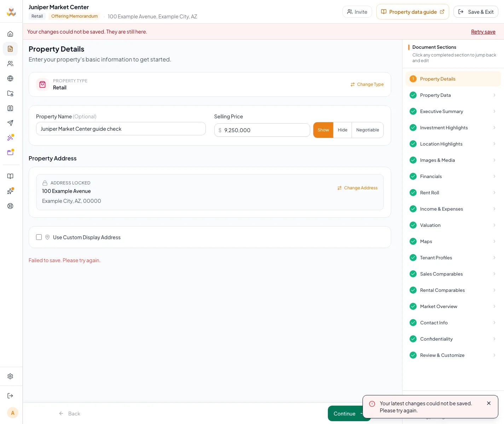Jump to Rental Comparables section
504x424 pixels.
tap(453, 290)
